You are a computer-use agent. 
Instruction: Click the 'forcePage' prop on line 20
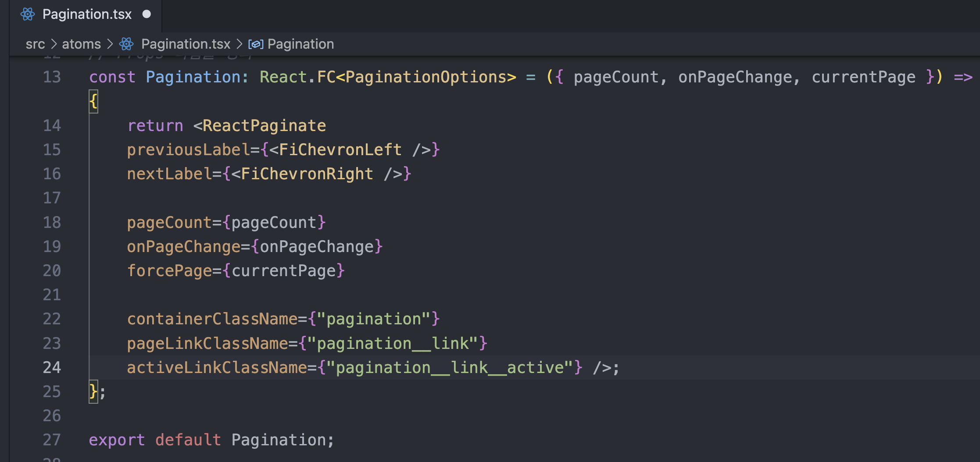pyautogui.click(x=170, y=271)
